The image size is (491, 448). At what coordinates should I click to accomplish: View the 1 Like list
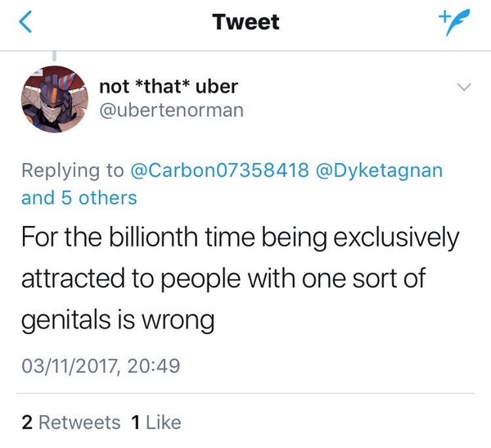pyautogui.click(x=155, y=423)
